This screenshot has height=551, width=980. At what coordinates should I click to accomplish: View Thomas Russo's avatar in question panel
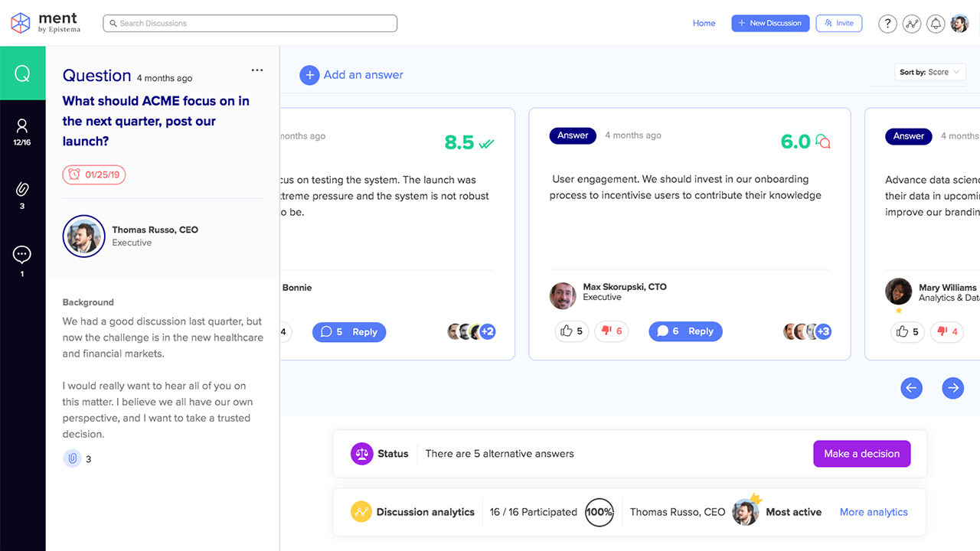coord(83,236)
